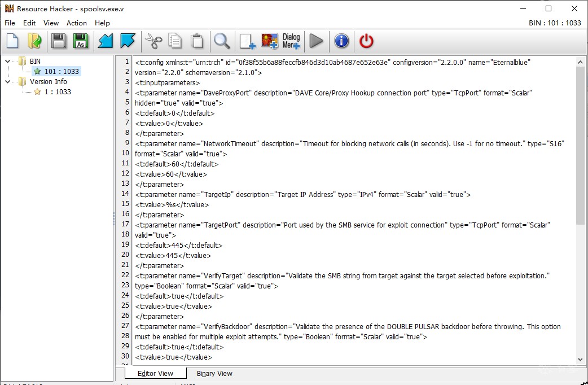Switch to the Editor View tab

click(155, 373)
